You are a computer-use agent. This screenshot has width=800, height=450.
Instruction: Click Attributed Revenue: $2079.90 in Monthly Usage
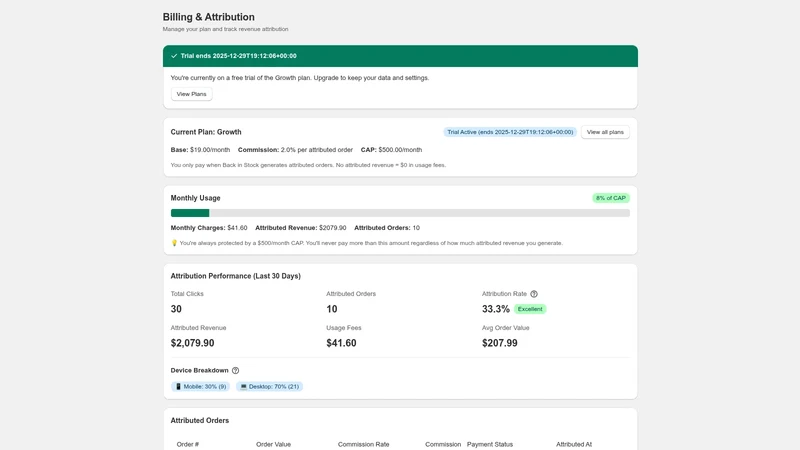click(x=301, y=228)
